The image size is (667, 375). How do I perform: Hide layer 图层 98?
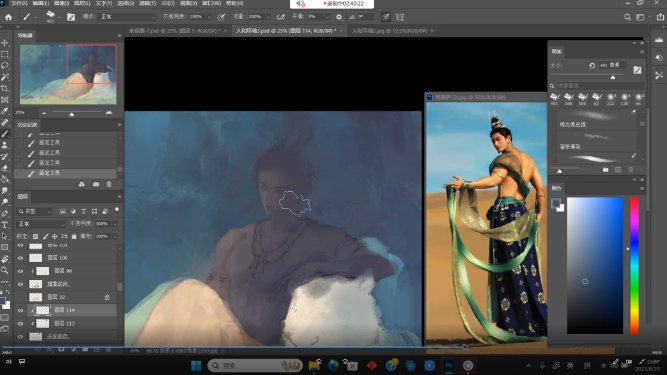[20, 271]
